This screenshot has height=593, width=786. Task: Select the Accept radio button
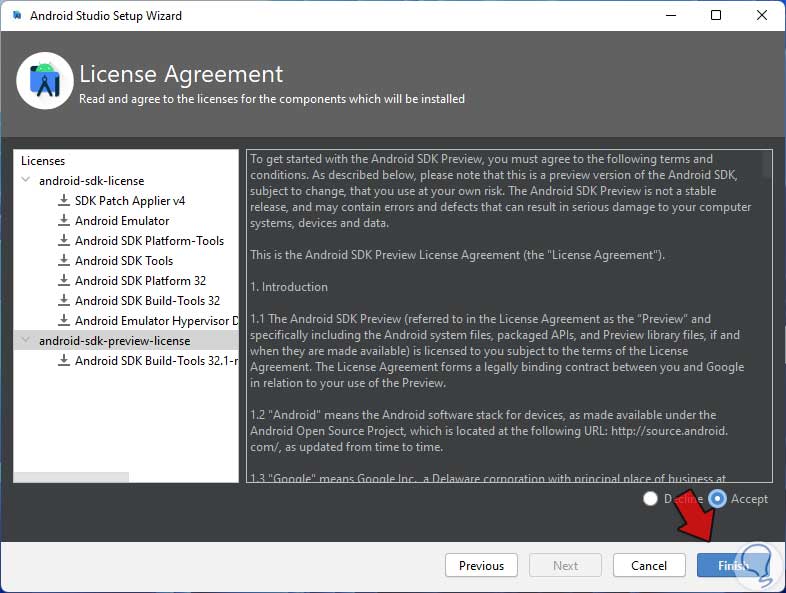click(x=717, y=499)
